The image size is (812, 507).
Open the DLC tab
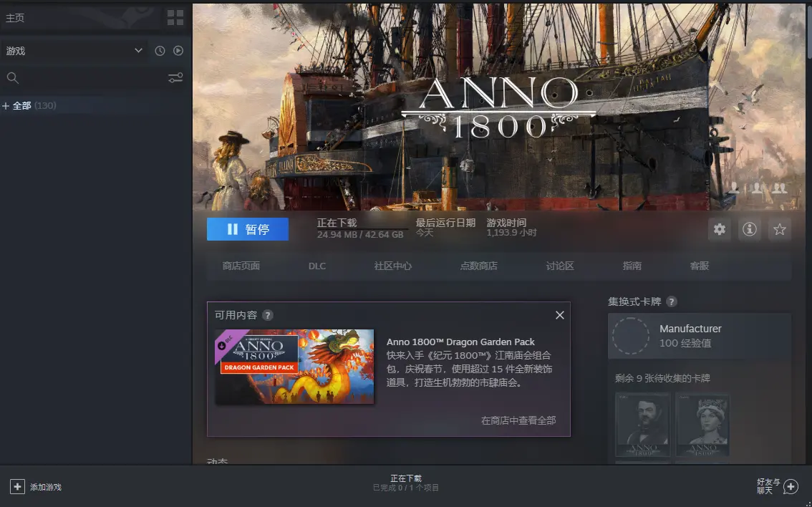[317, 266]
